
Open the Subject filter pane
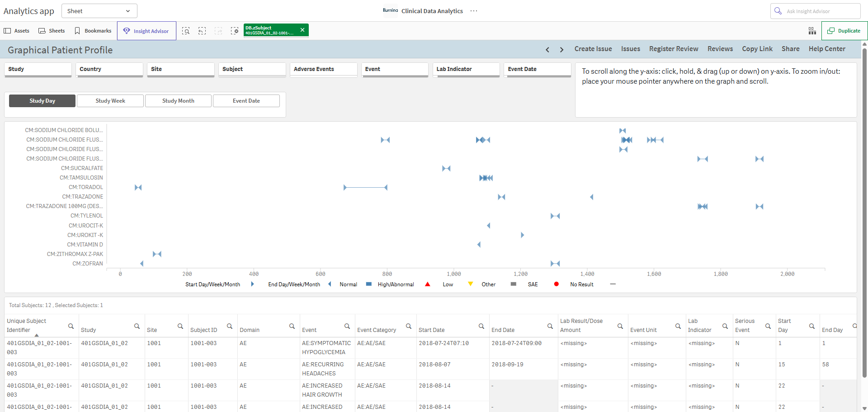(252, 69)
